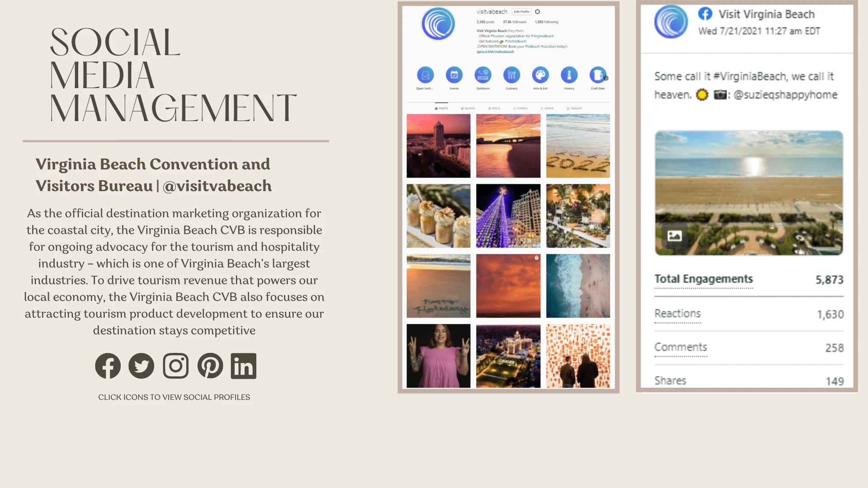Viewport: 868px width, 488px height.
Task: Open the History lighthouse highlight
Action: click(569, 75)
